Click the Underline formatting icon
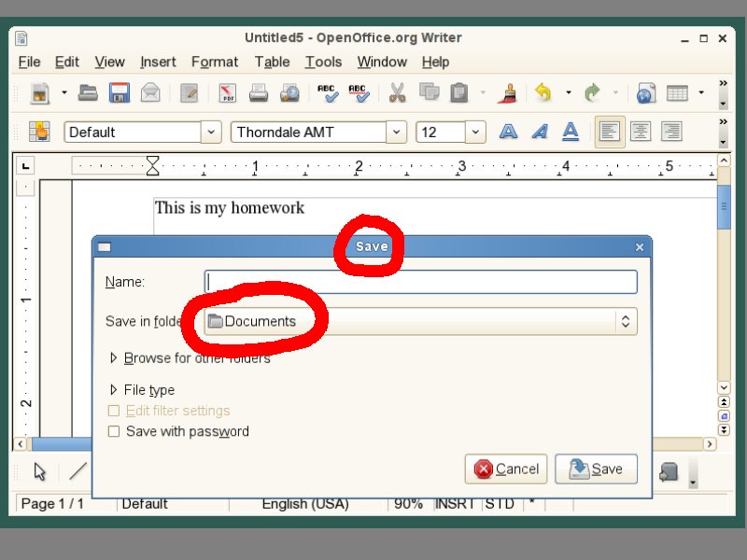 tap(570, 132)
